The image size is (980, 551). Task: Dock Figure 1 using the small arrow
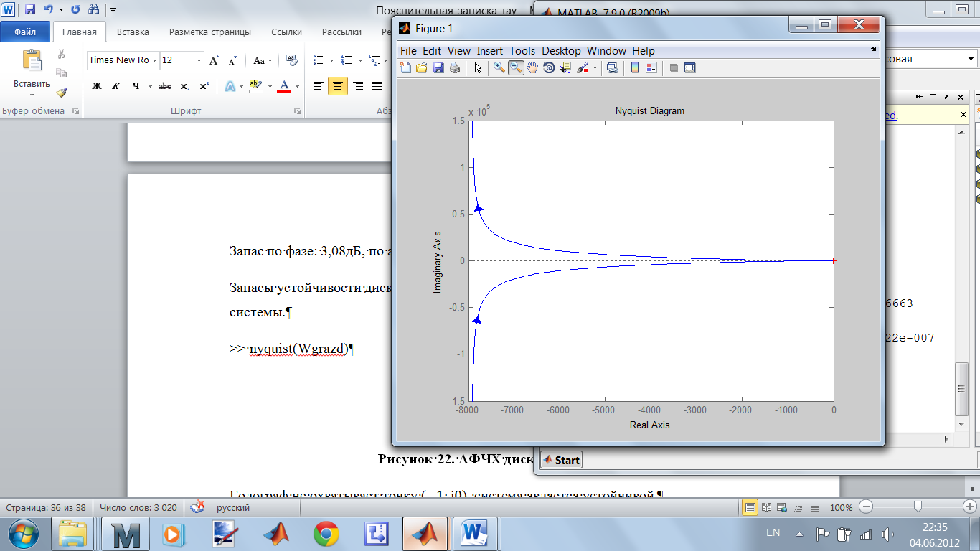click(873, 50)
